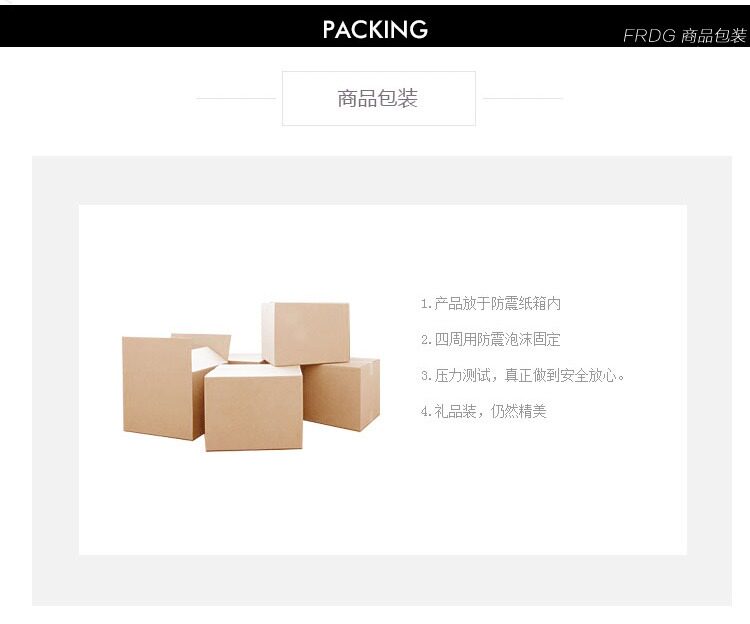Click the number 1. list marker

coord(426,304)
